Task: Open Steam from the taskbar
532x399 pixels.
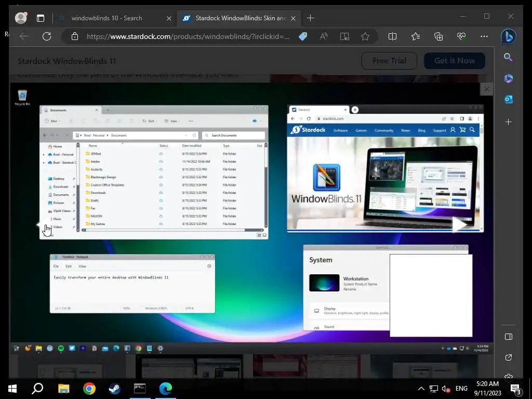Action: 114,389
